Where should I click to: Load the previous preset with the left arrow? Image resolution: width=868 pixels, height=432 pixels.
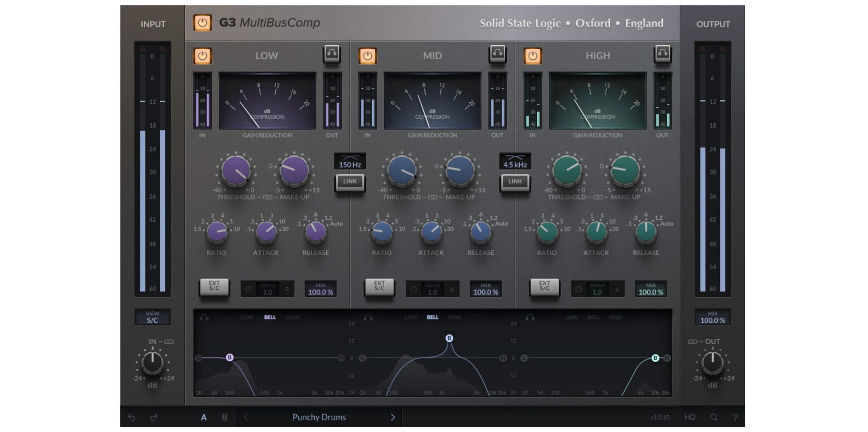coord(246,417)
